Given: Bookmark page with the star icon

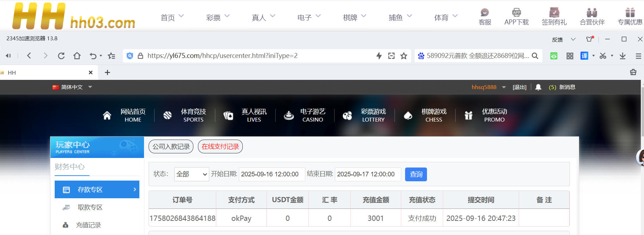Looking at the screenshot, I should 404,56.
